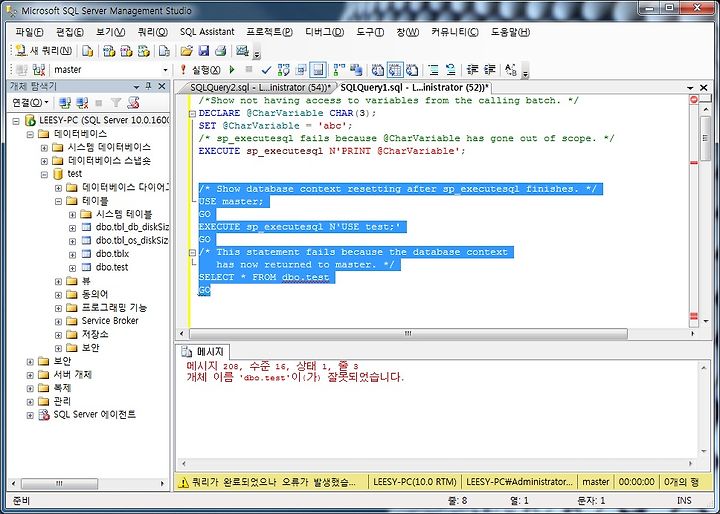Start debugging with the green play icon
Viewport: 720px width, 514px height.
pos(232,70)
